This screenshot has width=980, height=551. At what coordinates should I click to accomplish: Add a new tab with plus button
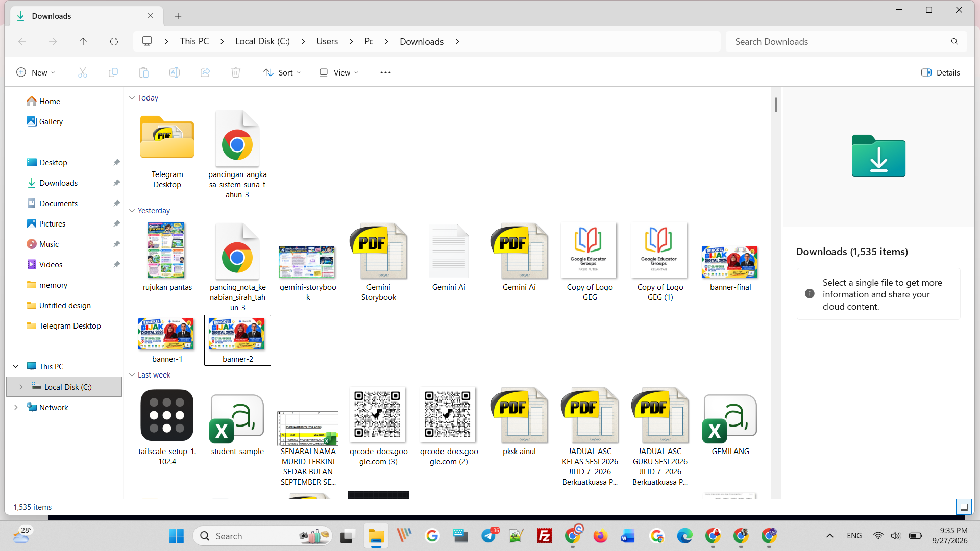(178, 16)
